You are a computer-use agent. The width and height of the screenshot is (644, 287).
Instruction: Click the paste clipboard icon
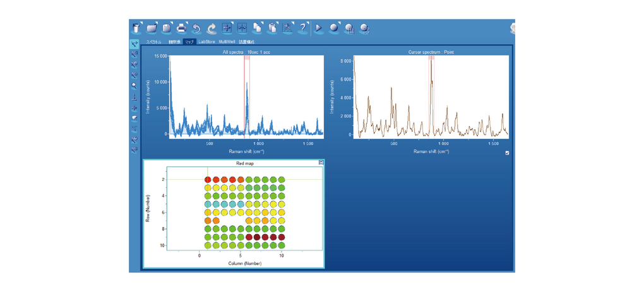point(272,28)
